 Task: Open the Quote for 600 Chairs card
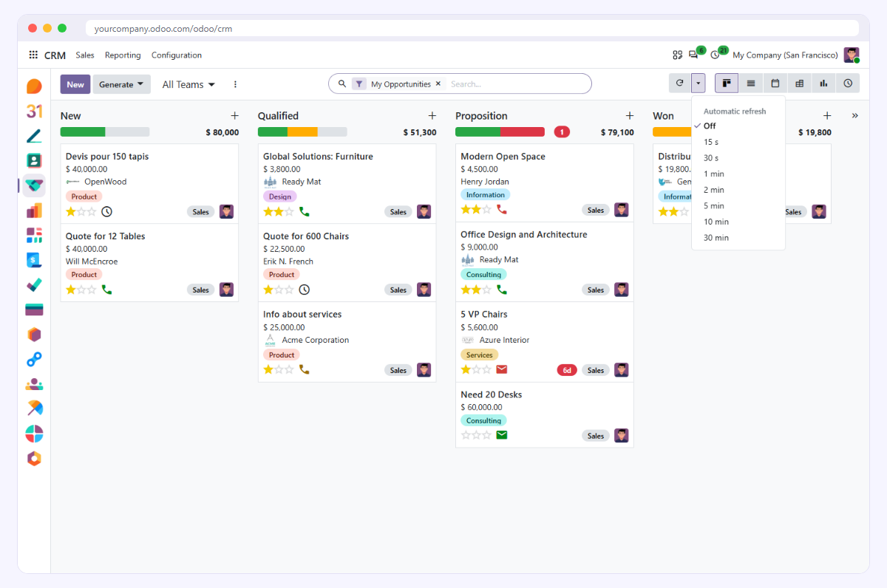click(347, 263)
